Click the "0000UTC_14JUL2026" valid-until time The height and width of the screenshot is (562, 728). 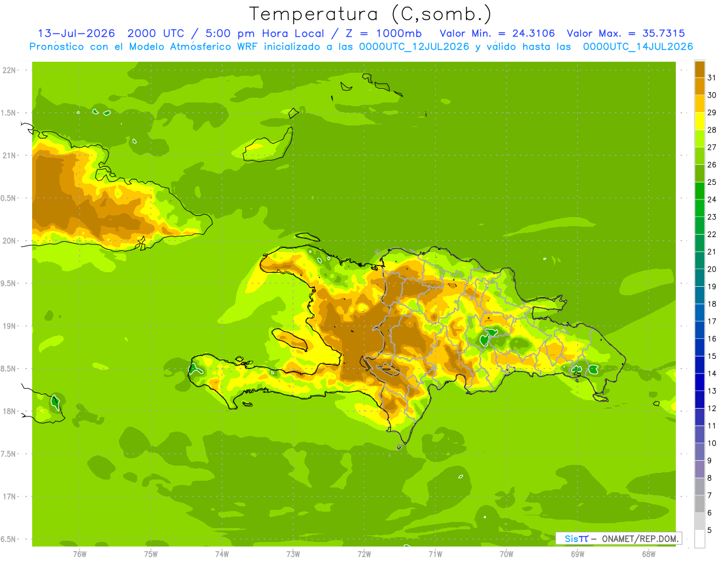pos(638,47)
